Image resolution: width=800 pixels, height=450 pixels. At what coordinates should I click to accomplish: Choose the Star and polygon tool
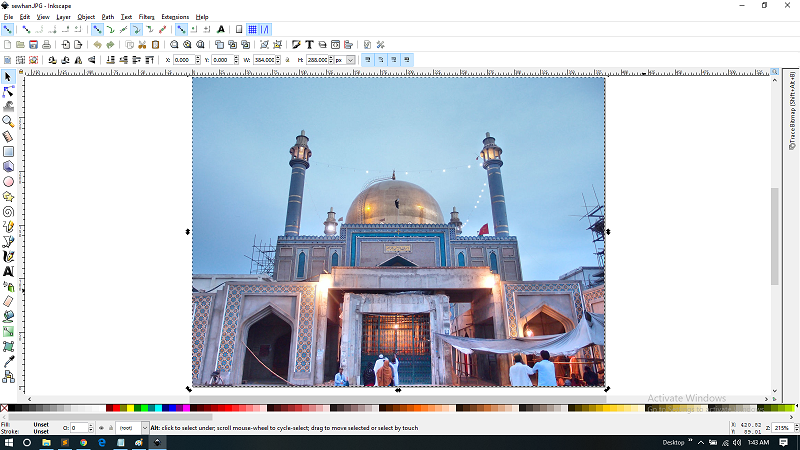click(x=8, y=197)
